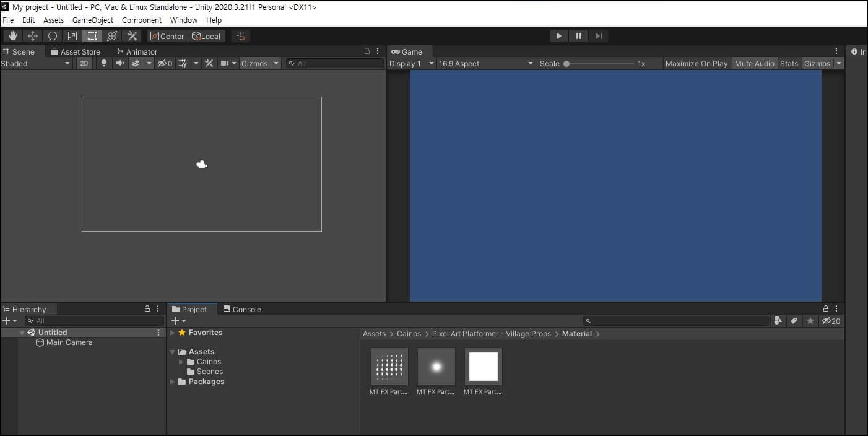This screenshot has width=868, height=436.
Task: Open custom editor tools in main toolbar
Action: pos(132,36)
